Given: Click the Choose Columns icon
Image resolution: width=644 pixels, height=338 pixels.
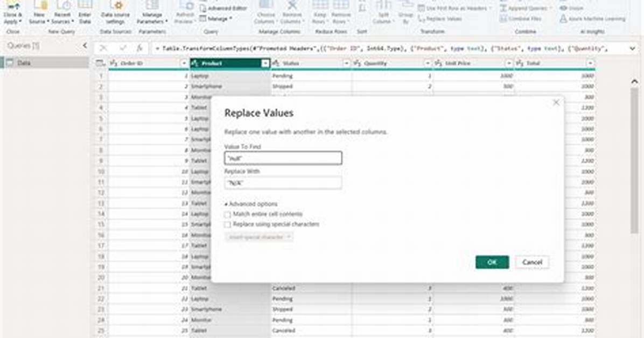Looking at the screenshot, I should (x=266, y=12).
